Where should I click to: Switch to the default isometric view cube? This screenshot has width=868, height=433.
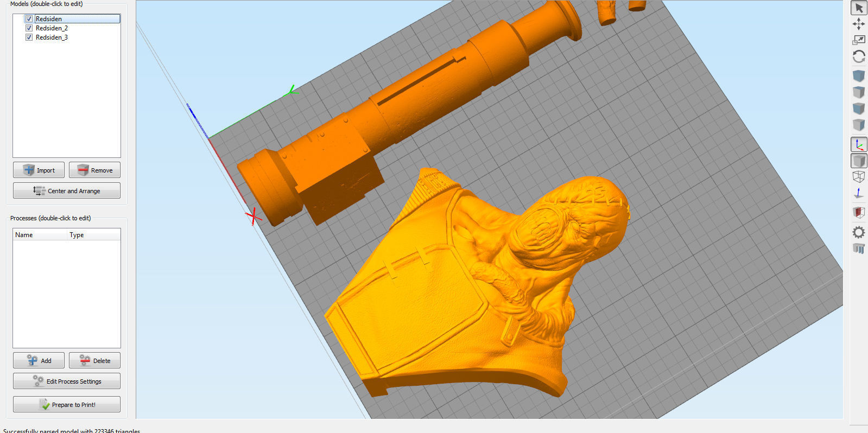859,76
